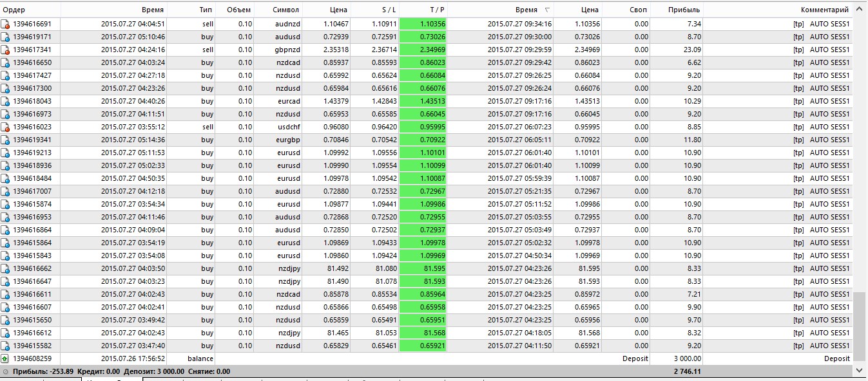The height and width of the screenshot is (381, 868).
Task: Click the scrollbar up arrow
Action: 860,10
